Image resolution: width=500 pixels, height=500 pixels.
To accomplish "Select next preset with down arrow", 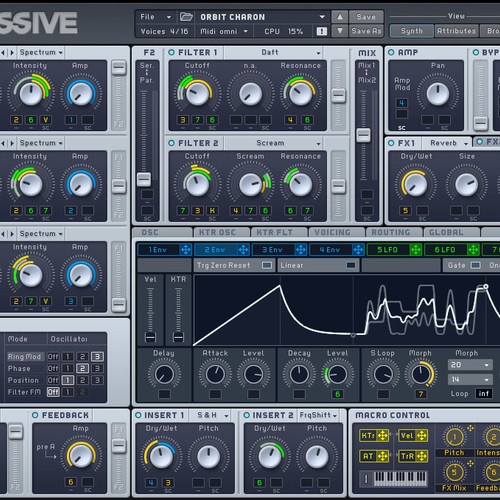I will coord(340,31).
